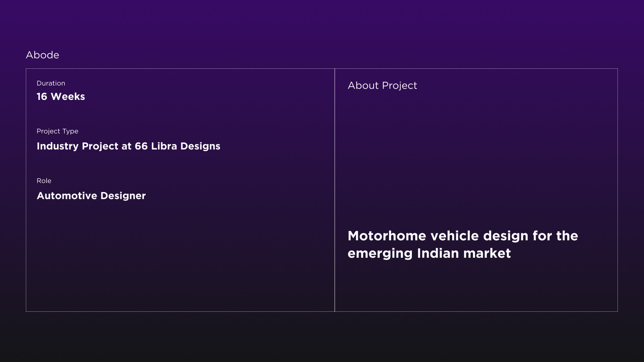
Task: Click Industry Project at 66 Libra Designs text
Action: (x=128, y=146)
